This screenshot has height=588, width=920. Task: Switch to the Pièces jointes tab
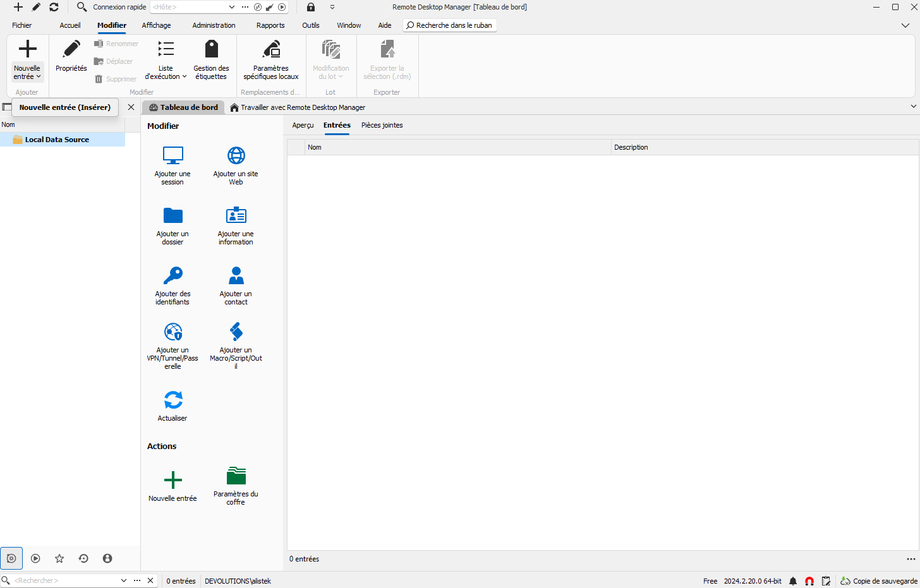382,125
